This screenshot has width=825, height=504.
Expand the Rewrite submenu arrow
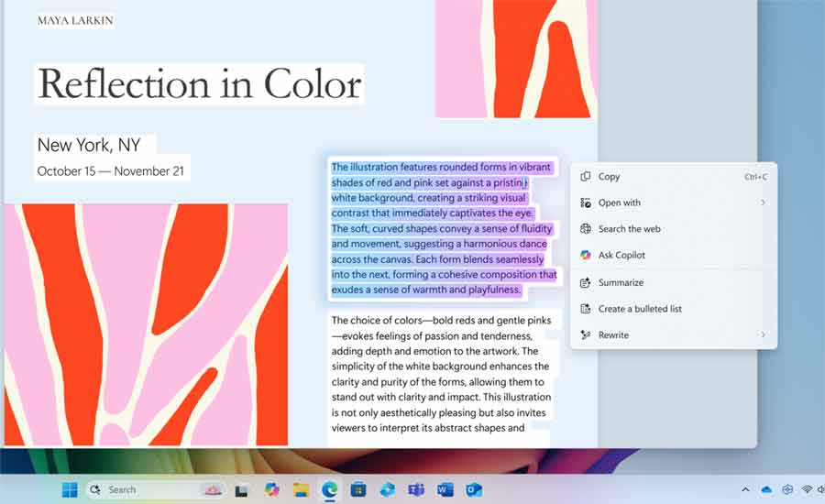763,334
